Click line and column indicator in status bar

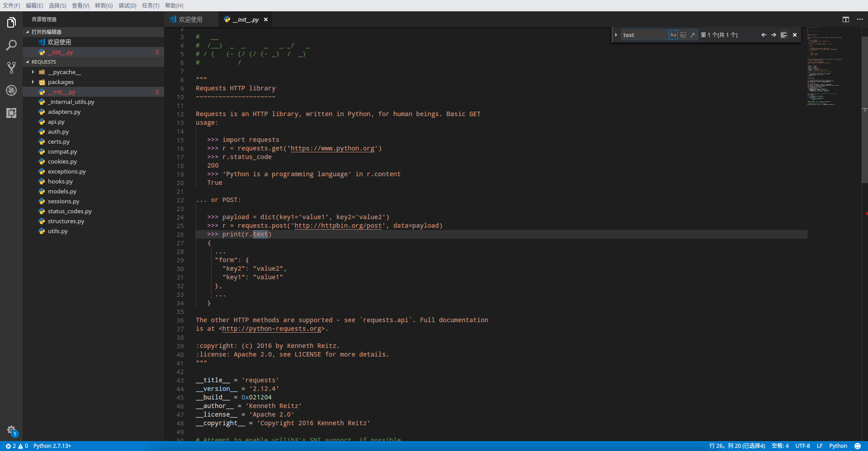(x=737, y=446)
